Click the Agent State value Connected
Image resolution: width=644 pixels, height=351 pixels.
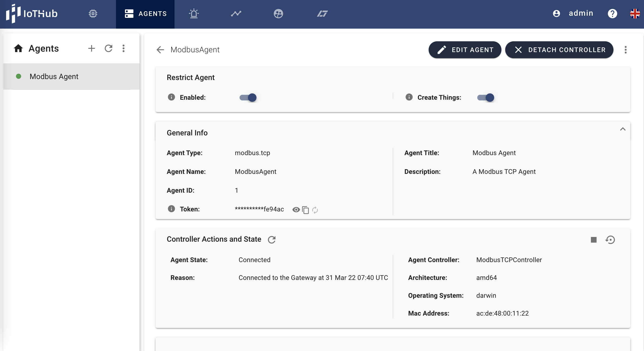[x=254, y=260]
